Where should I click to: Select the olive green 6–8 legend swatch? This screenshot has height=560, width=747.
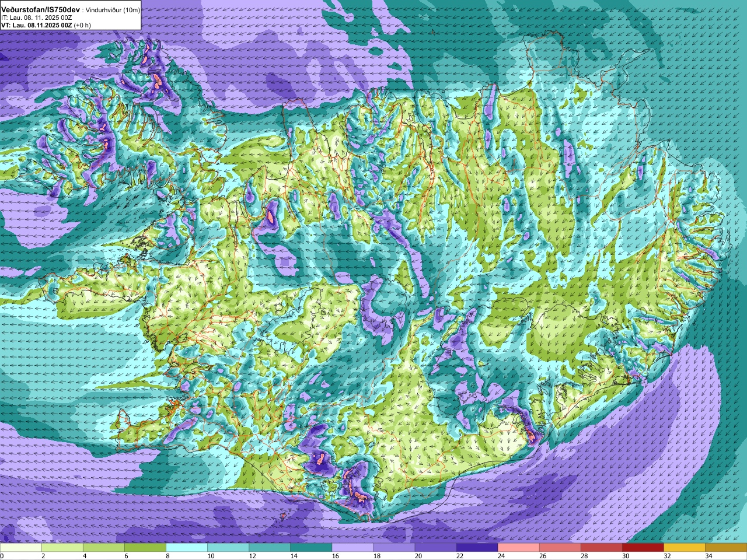(145, 548)
